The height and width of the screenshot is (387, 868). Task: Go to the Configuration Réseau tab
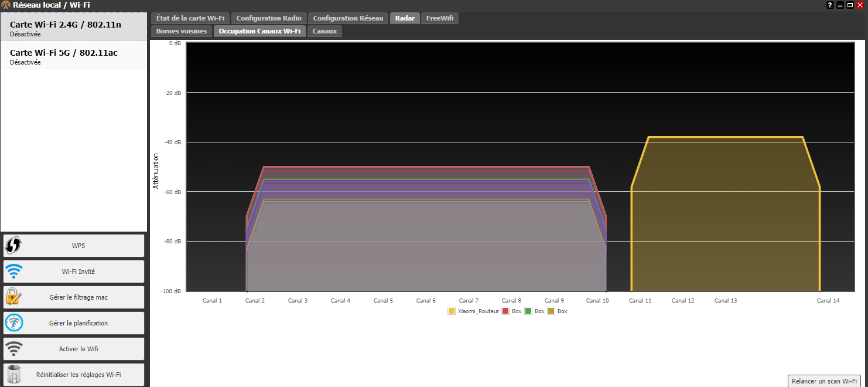(348, 18)
